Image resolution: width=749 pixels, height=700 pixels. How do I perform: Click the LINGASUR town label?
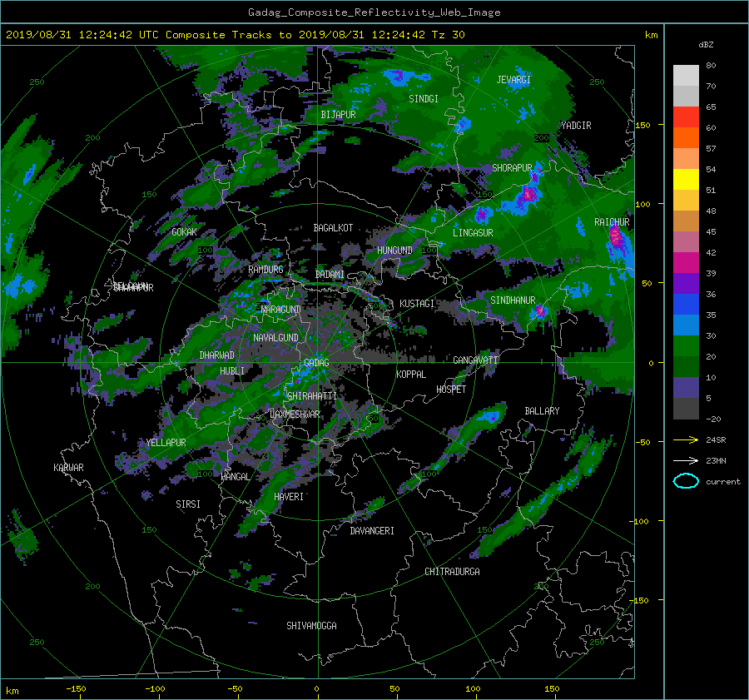(473, 233)
